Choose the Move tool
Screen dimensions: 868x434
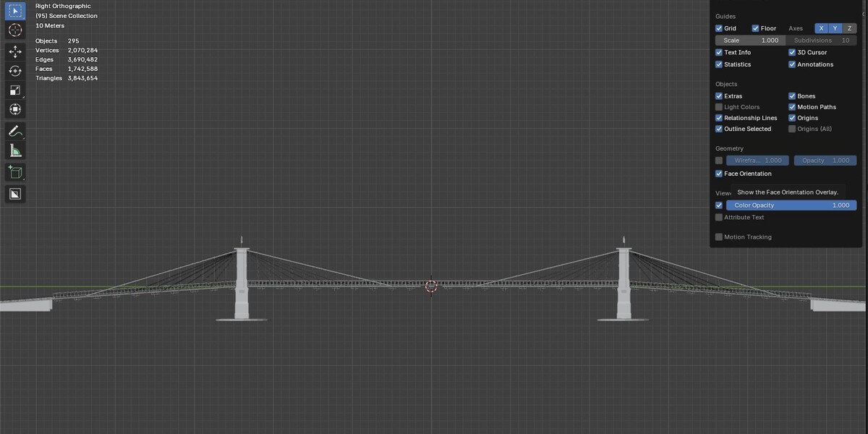(15, 52)
